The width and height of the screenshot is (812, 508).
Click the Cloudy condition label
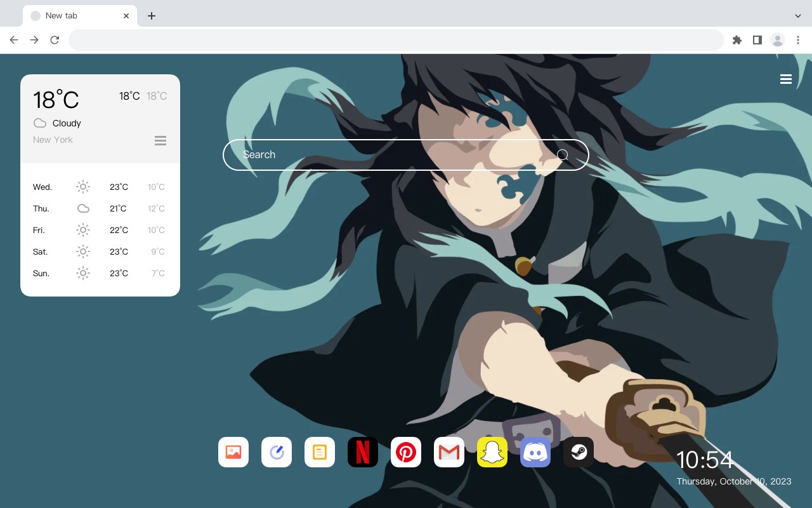coord(67,123)
